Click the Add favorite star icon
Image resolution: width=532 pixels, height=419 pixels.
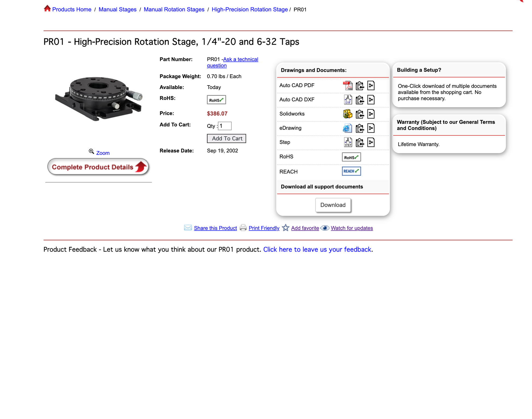pyautogui.click(x=286, y=228)
